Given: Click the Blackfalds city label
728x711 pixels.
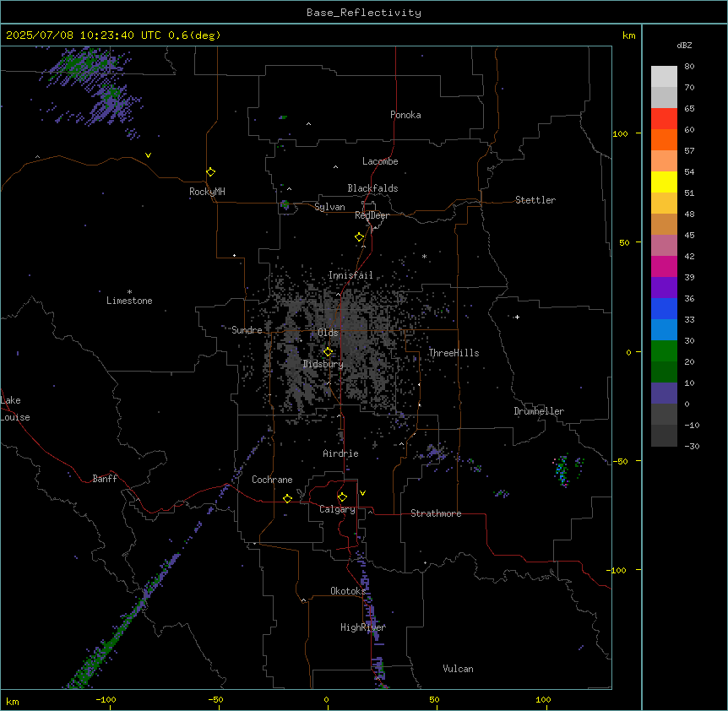Looking at the screenshot, I should point(372,188).
